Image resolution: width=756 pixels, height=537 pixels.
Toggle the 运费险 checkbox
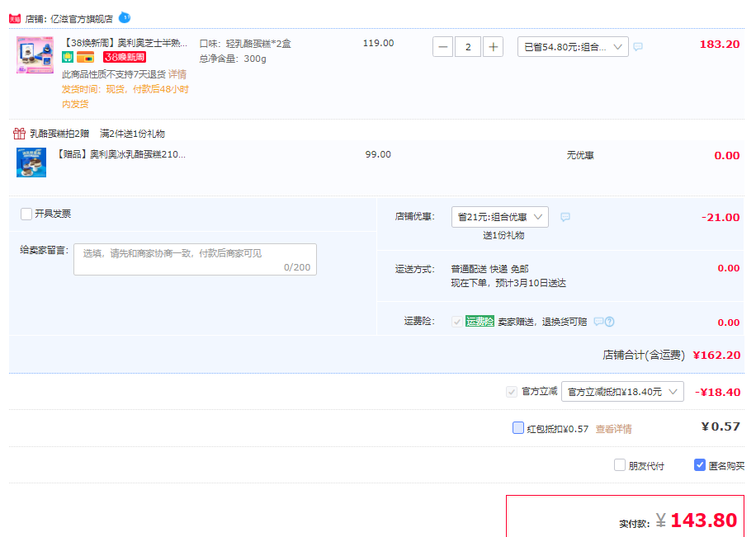[x=457, y=322]
